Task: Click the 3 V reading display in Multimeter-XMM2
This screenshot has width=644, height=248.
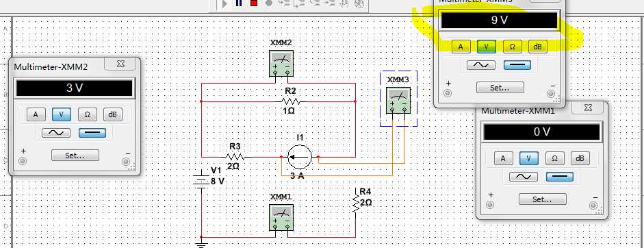Action: coord(75,88)
